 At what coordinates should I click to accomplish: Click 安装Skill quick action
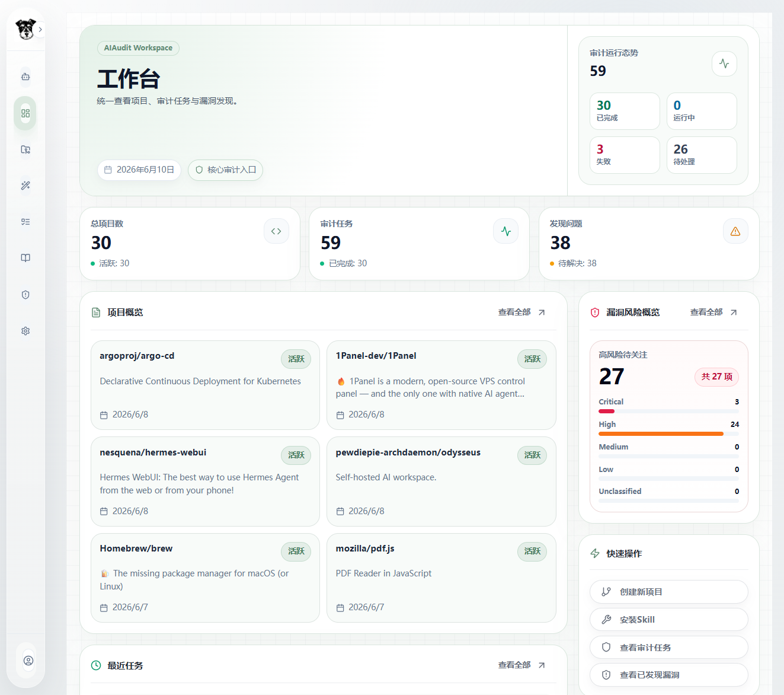[668, 620]
